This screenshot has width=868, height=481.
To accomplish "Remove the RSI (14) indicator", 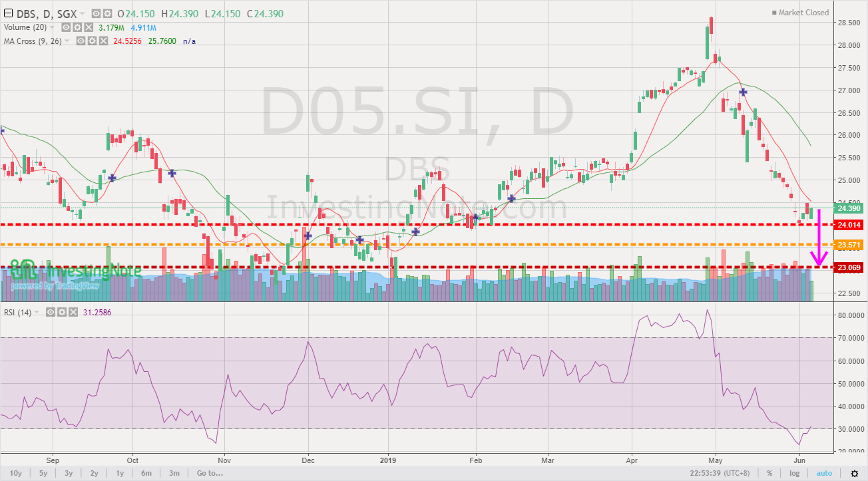I will point(73,311).
